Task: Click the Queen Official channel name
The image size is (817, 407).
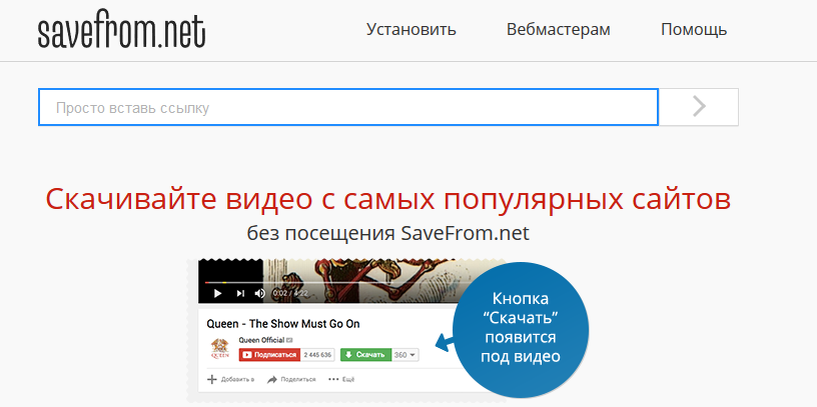Action: [262, 340]
